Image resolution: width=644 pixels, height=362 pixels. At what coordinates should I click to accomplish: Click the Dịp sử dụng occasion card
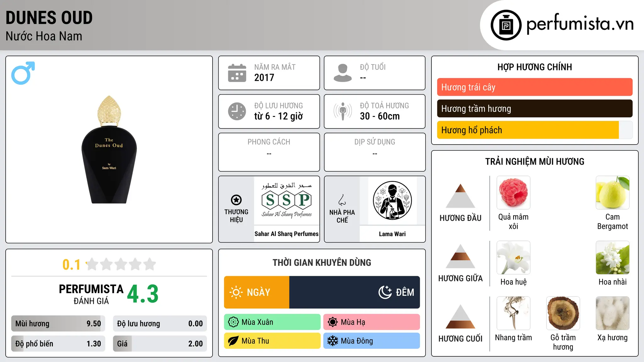[375, 152]
